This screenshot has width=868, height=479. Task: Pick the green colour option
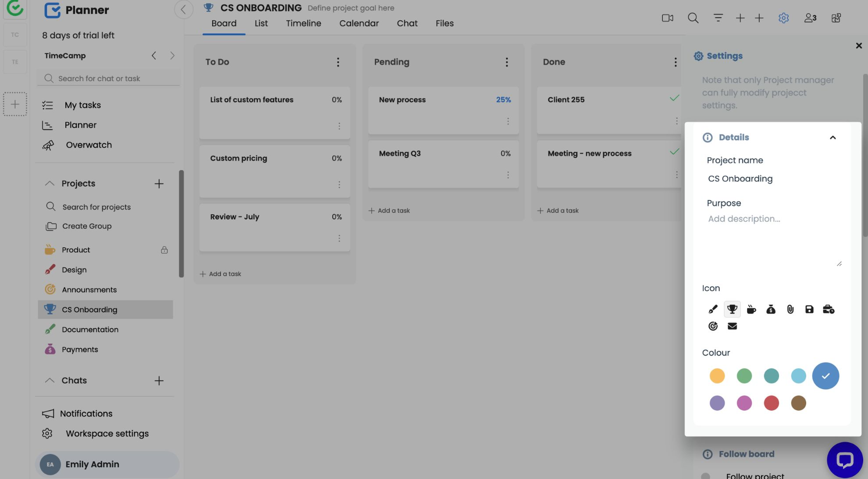pos(744,376)
